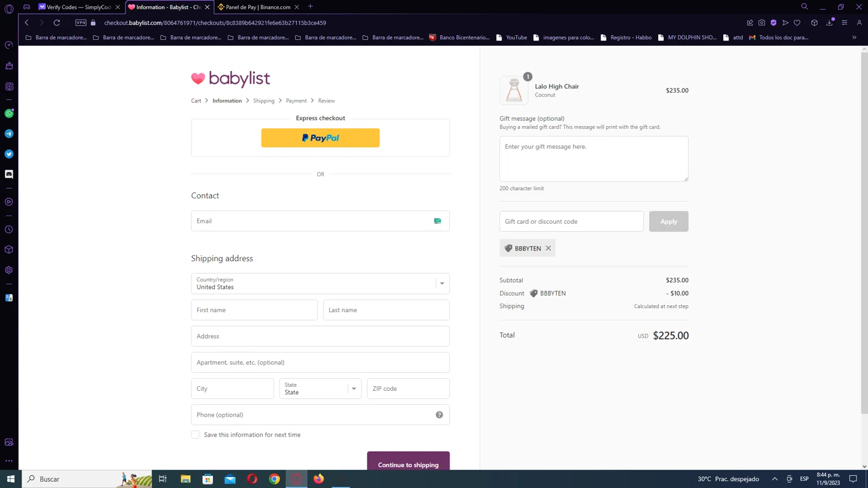The width and height of the screenshot is (868, 488).
Task: Open Firefox from the Windows taskbar
Action: click(319, 479)
